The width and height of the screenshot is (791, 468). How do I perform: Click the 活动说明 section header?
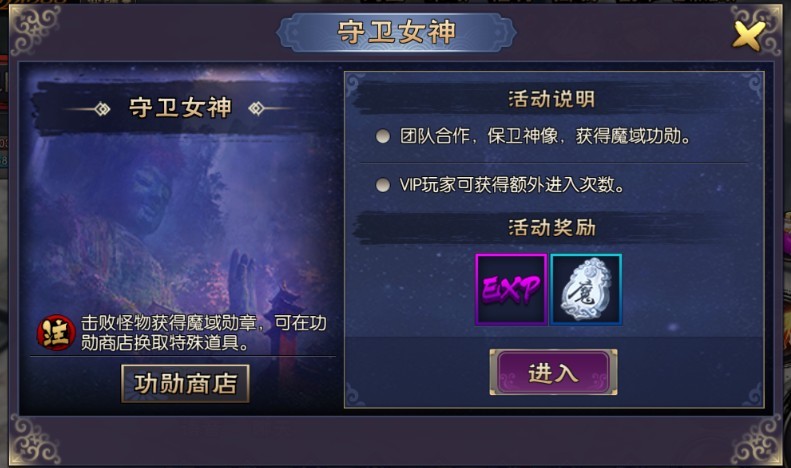(552, 99)
